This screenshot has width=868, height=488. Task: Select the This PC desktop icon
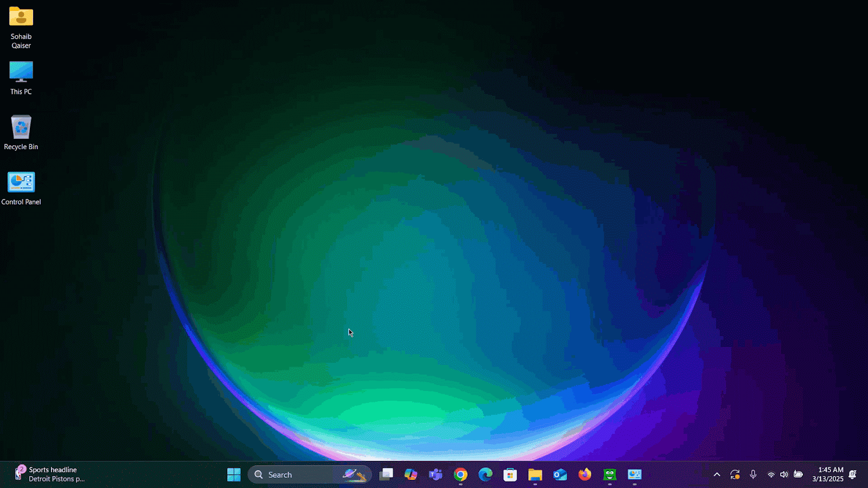tap(21, 78)
